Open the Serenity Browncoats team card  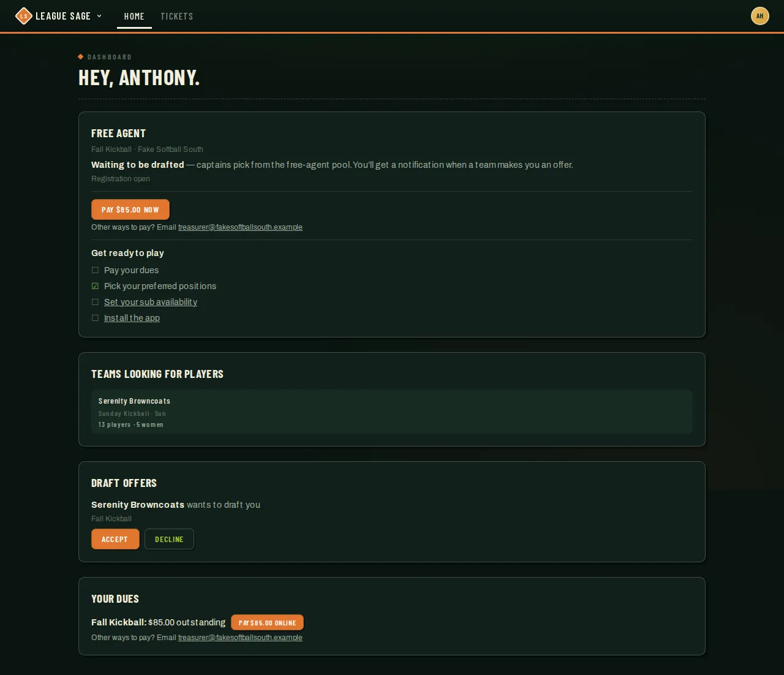tap(392, 412)
